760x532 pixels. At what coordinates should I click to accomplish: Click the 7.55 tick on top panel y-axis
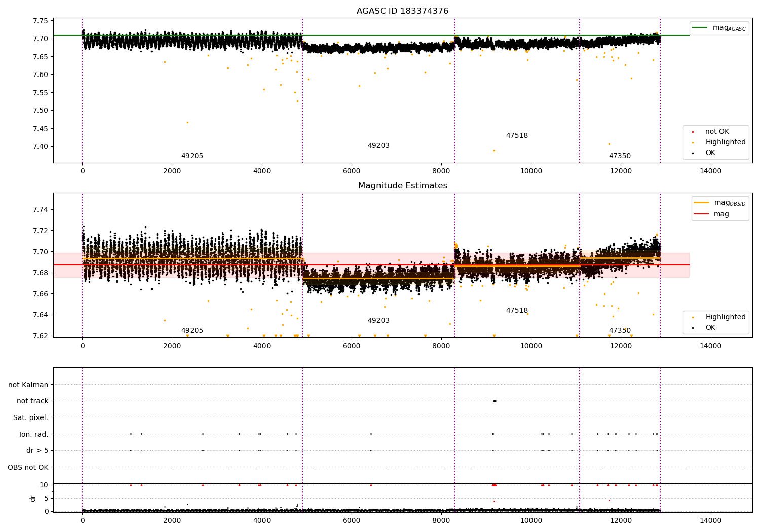[41, 93]
